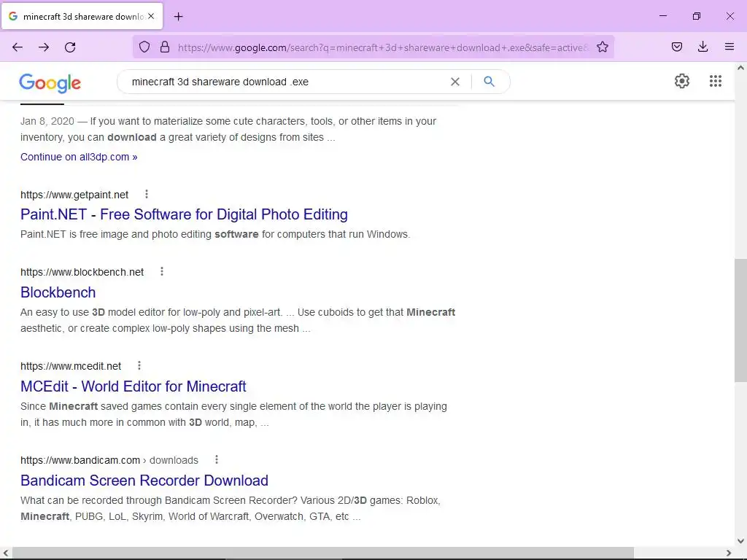
Task: Open MCEdit World Editor for Minecraft result
Action: 133,386
